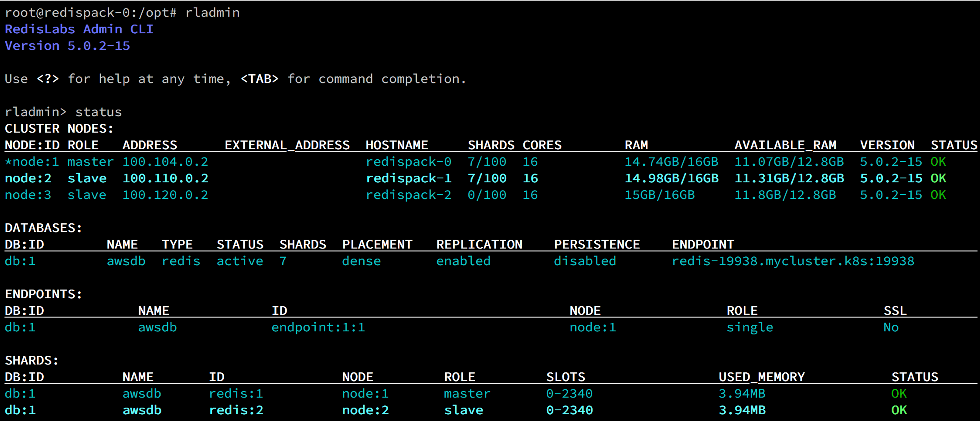Click the master node address 100.104.0.2

[165, 162]
